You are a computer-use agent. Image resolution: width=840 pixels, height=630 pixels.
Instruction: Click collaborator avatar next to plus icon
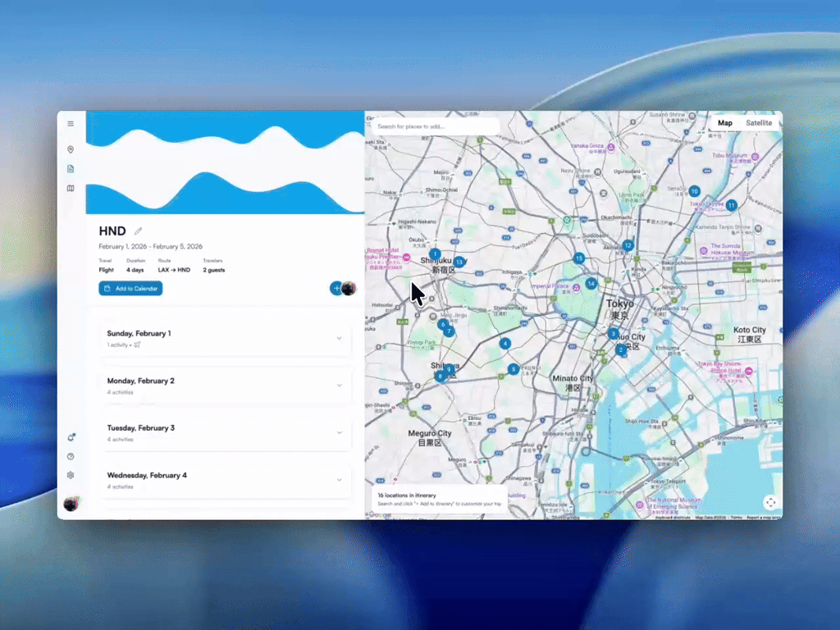coord(349,288)
